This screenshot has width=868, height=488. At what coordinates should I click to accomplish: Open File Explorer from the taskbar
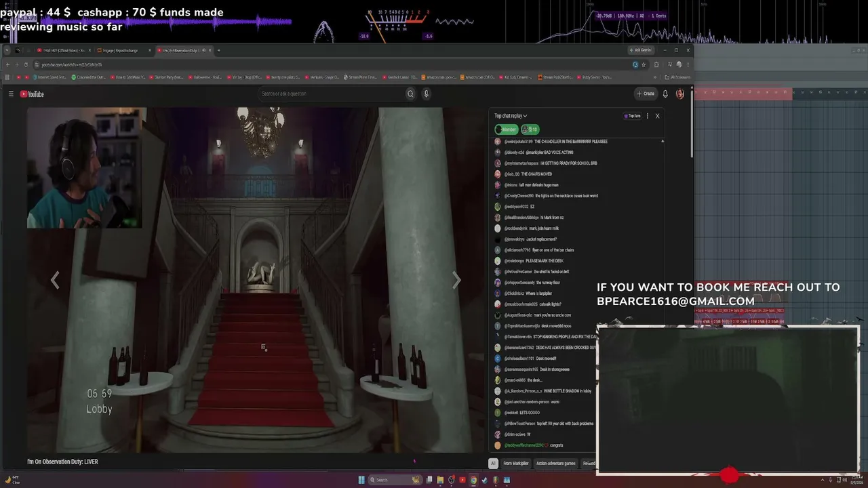click(x=440, y=480)
